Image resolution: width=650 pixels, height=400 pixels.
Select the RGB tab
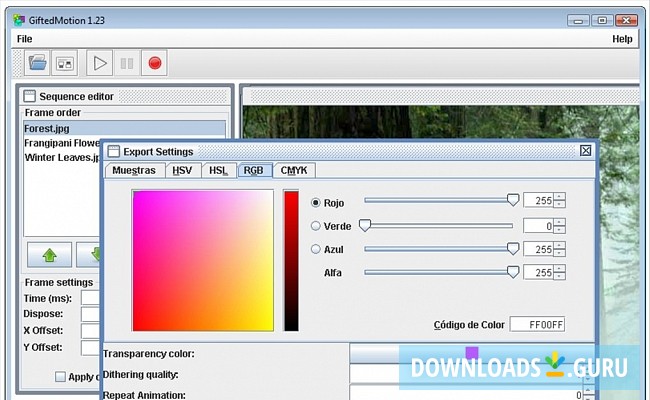pyautogui.click(x=254, y=170)
